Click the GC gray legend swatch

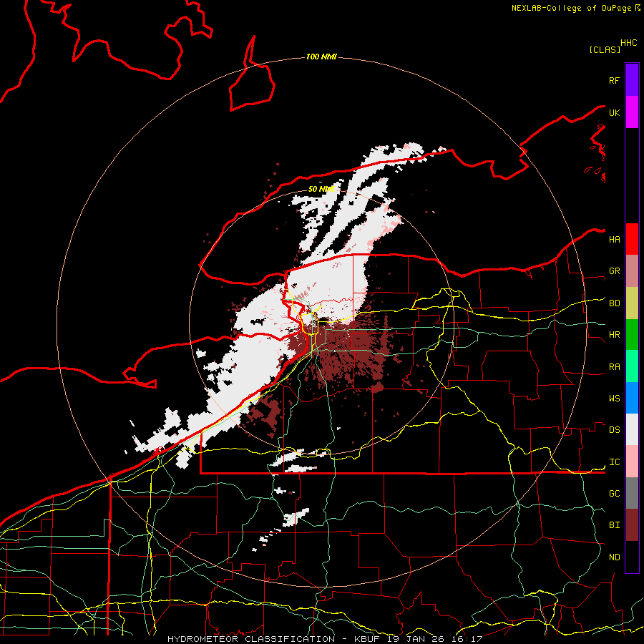[x=632, y=493]
